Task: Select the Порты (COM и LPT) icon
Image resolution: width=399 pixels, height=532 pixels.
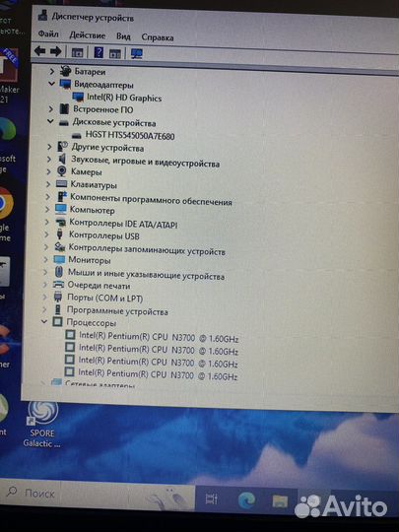Action: point(58,297)
